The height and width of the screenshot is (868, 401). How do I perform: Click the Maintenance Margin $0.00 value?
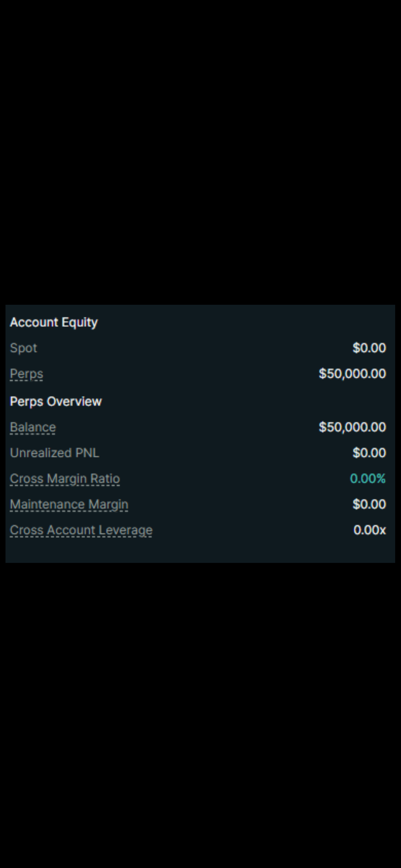(x=369, y=504)
